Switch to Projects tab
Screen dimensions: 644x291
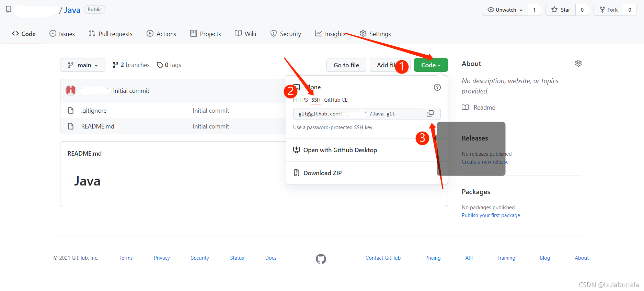click(x=206, y=34)
